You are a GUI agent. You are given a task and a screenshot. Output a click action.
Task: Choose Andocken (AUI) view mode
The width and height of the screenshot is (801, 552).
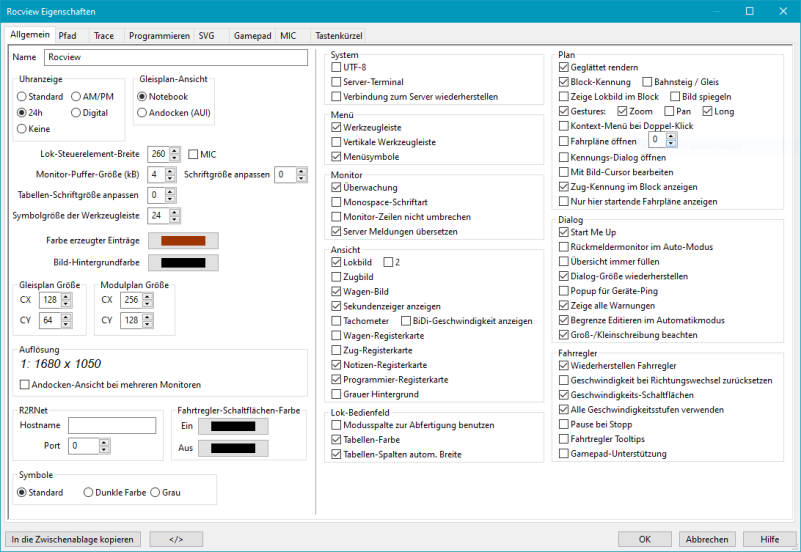click(x=143, y=113)
